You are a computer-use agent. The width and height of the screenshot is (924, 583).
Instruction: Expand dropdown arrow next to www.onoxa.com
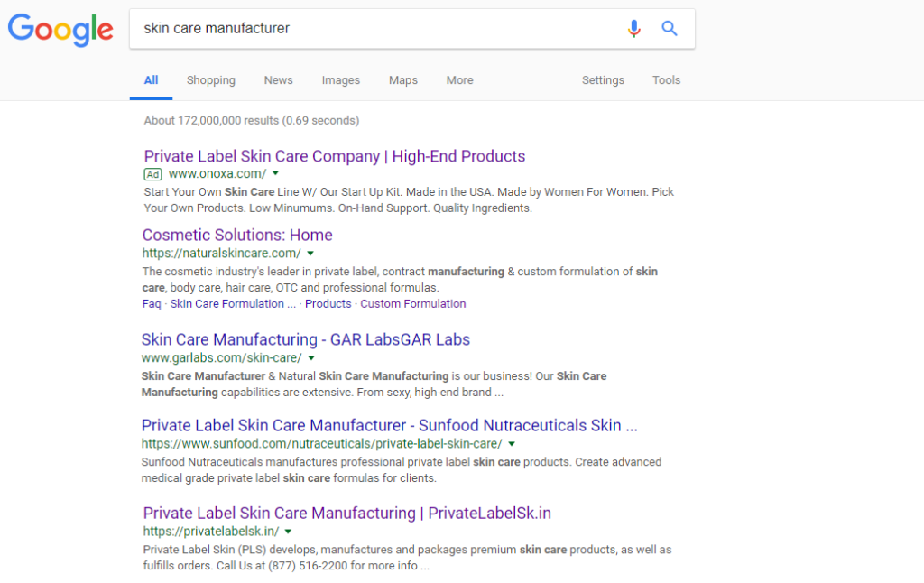click(x=276, y=173)
